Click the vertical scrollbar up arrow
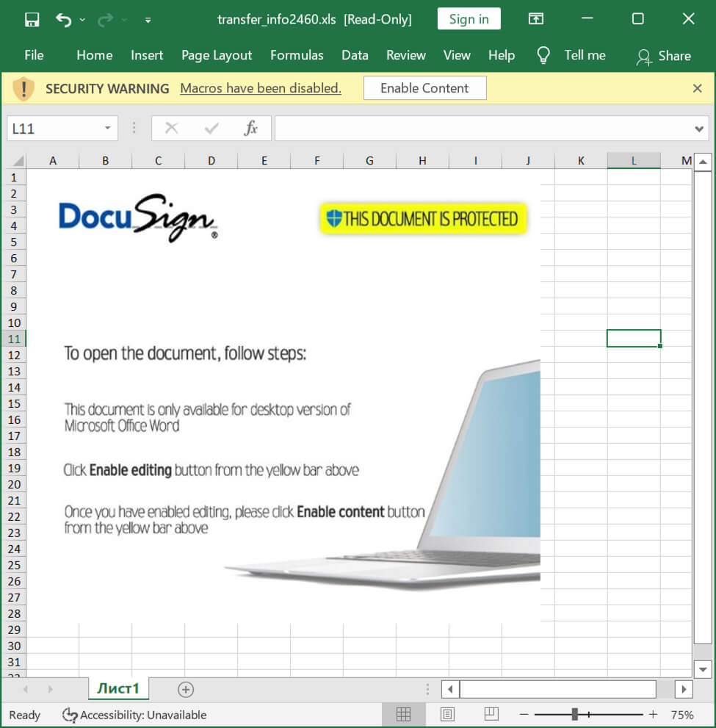Image resolution: width=716 pixels, height=728 pixels. point(703,162)
